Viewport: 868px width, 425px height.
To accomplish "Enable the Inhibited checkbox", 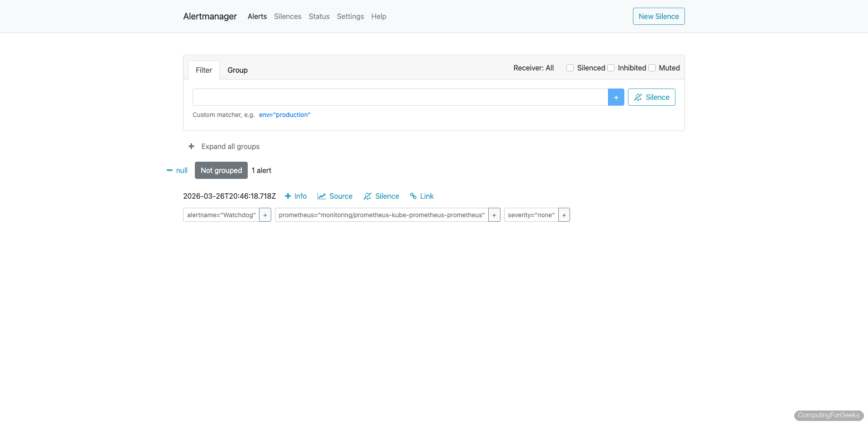I will click(x=611, y=67).
